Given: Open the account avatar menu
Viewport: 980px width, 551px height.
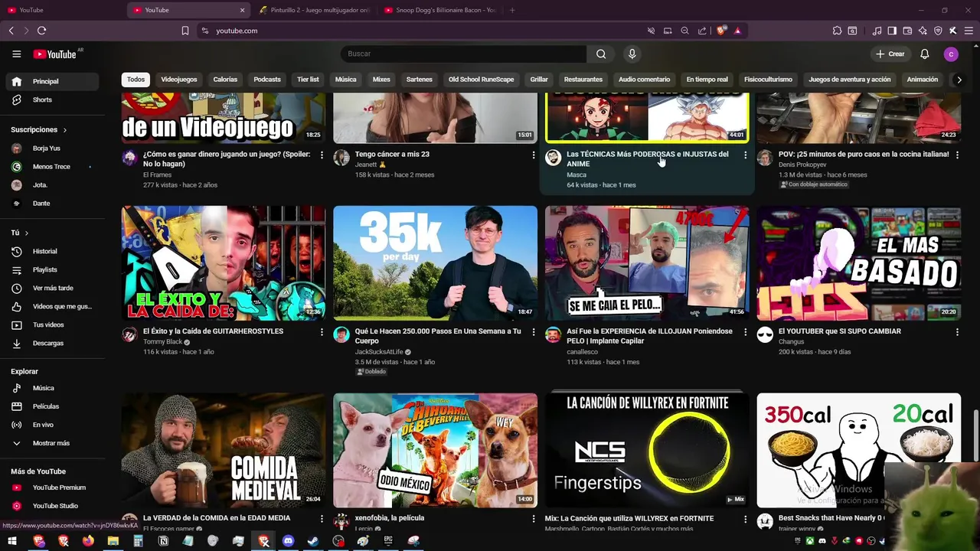Looking at the screenshot, I should pos(951,54).
